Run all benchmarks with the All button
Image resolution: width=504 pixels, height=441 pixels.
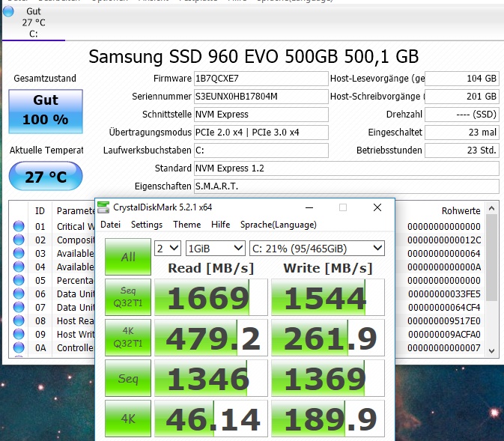tap(128, 257)
